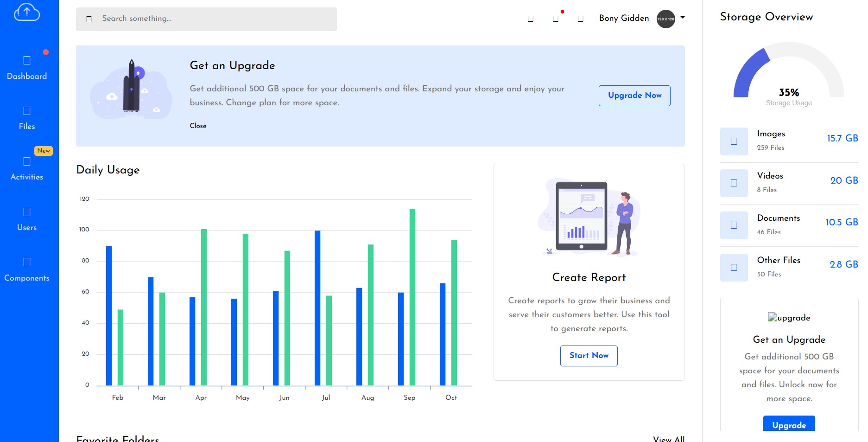Click the search icon in search bar
Viewport: 868px width, 442px height.
(x=89, y=19)
